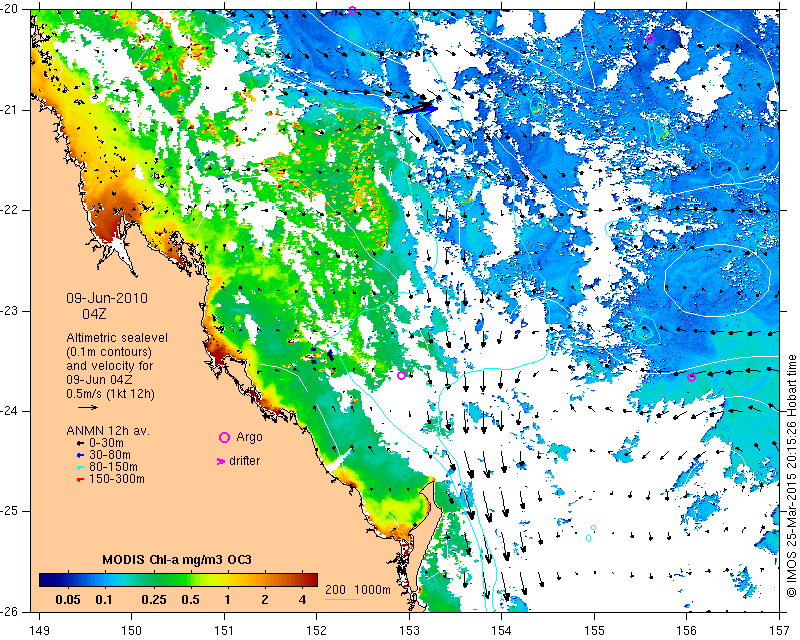
Task: Click the '-25' latitude axis label
Action: pyautogui.click(x=11, y=511)
